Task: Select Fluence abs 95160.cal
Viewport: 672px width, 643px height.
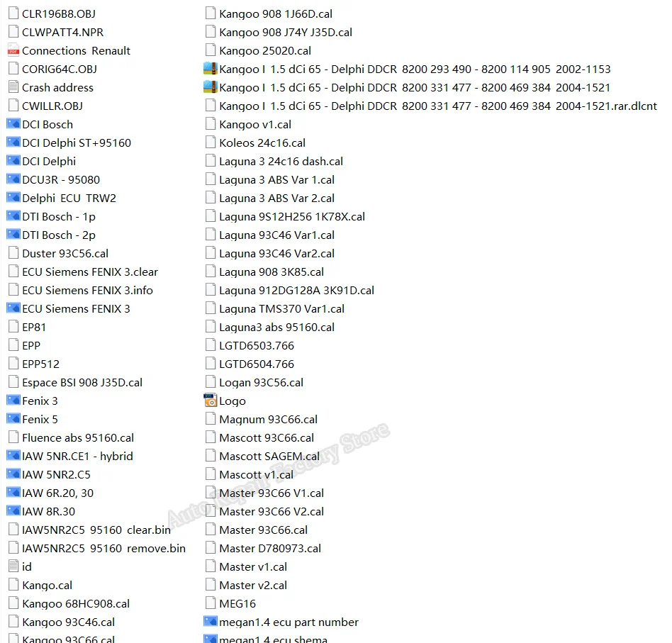Action: (x=71, y=437)
